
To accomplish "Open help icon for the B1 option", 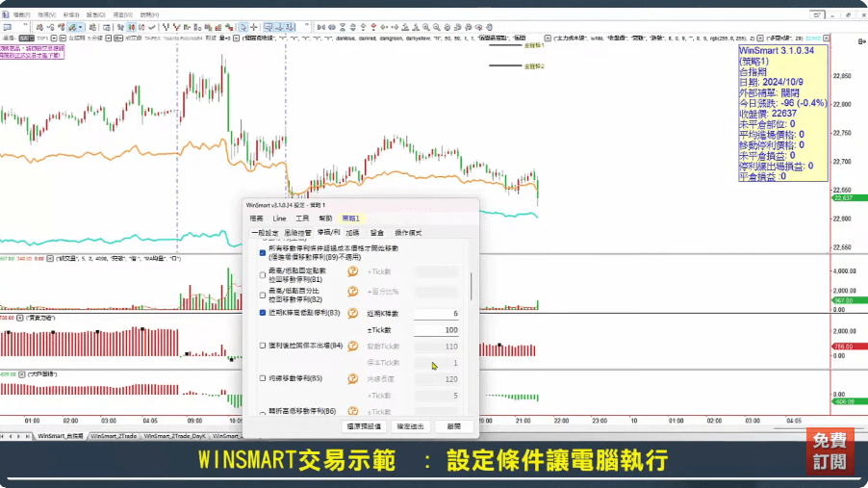I will tap(352, 271).
